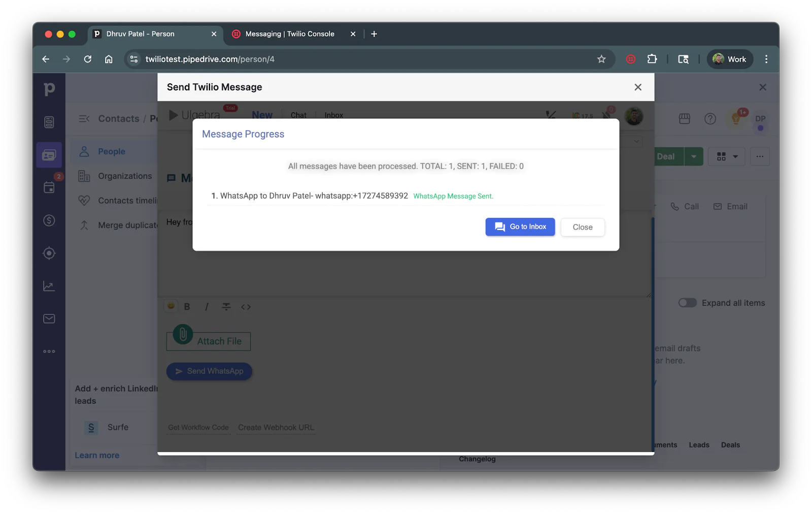Open the Campaigns target icon

tap(49, 253)
